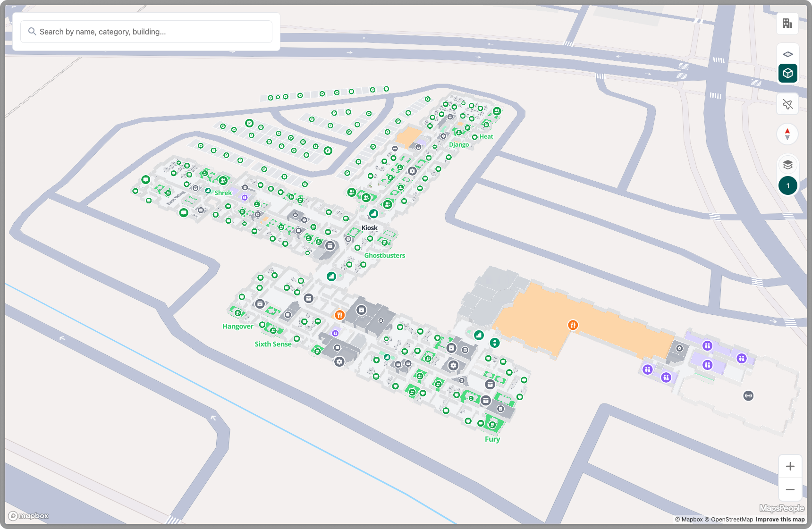The height and width of the screenshot is (529, 812).
Task: Switch to 2D flat map view
Action: pos(787,54)
